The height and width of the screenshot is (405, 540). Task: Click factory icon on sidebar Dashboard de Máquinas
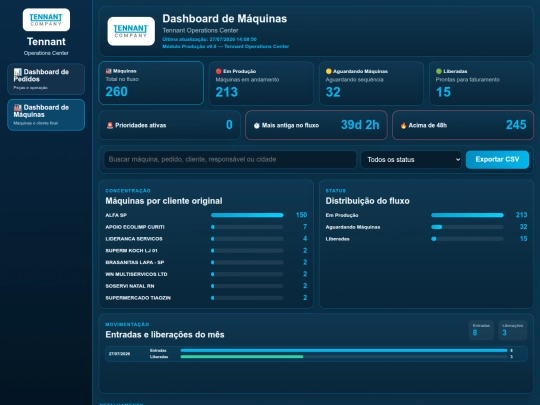click(x=18, y=107)
